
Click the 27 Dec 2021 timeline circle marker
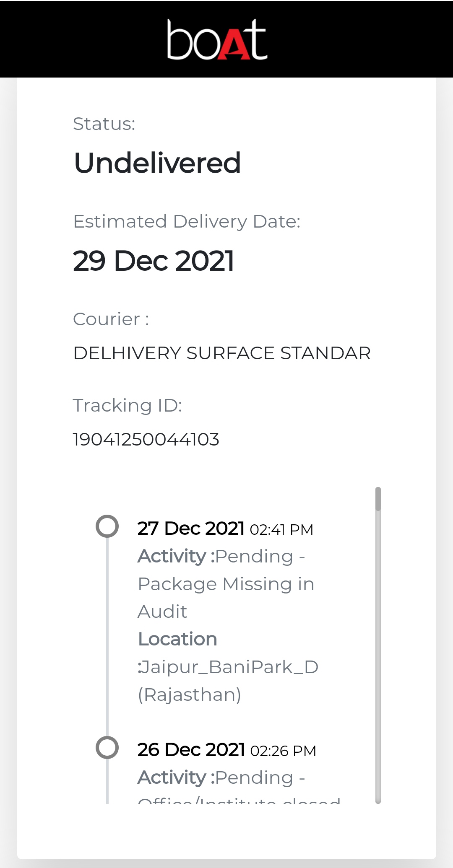click(x=107, y=526)
